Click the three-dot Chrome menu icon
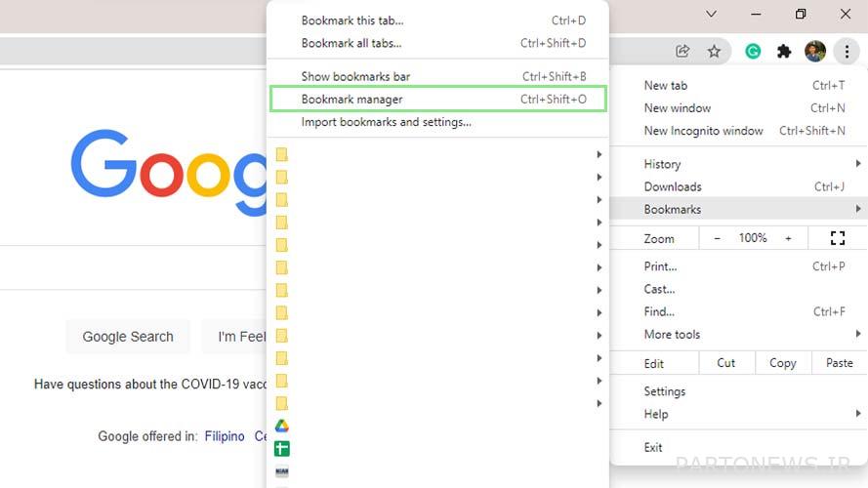868x488 pixels. (847, 52)
